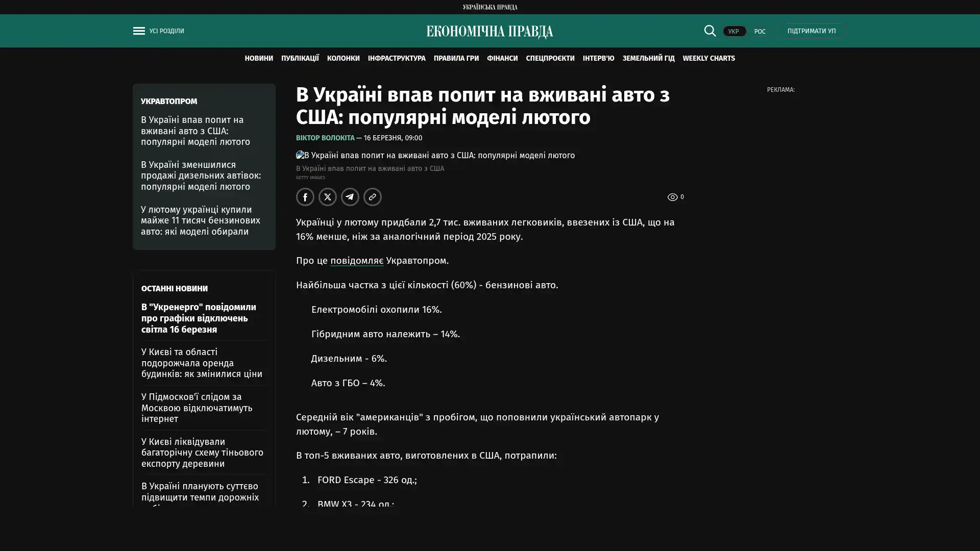Screen dimensions: 980x551
Task: Switch language to УКР
Action: click(734, 31)
